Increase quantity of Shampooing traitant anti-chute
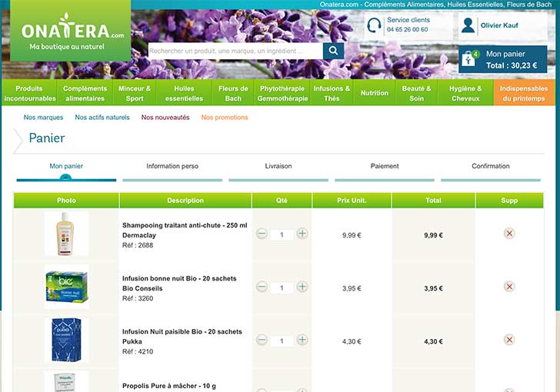The height and width of the screenshot is (392, 560). 302,234
